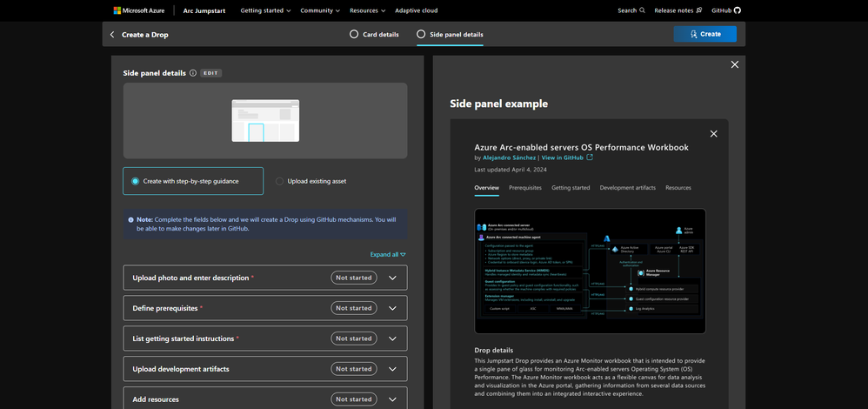The width and height of the screenshot is (868, 409).
Task: Switch to example's Resources tab
Action: pos(678,188)
